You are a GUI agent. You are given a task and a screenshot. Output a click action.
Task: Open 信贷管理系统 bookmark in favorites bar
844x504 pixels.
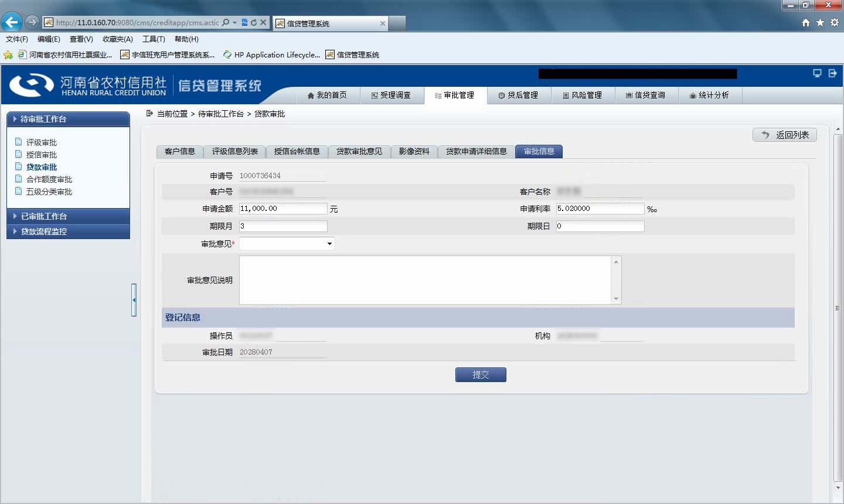pos(352,55)
